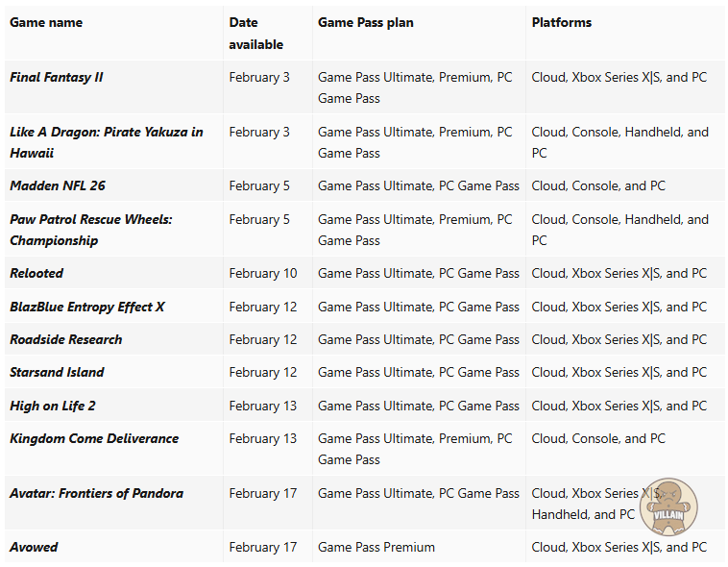Select Kingdom Come Deliverance title

click(x=94, y=438)
